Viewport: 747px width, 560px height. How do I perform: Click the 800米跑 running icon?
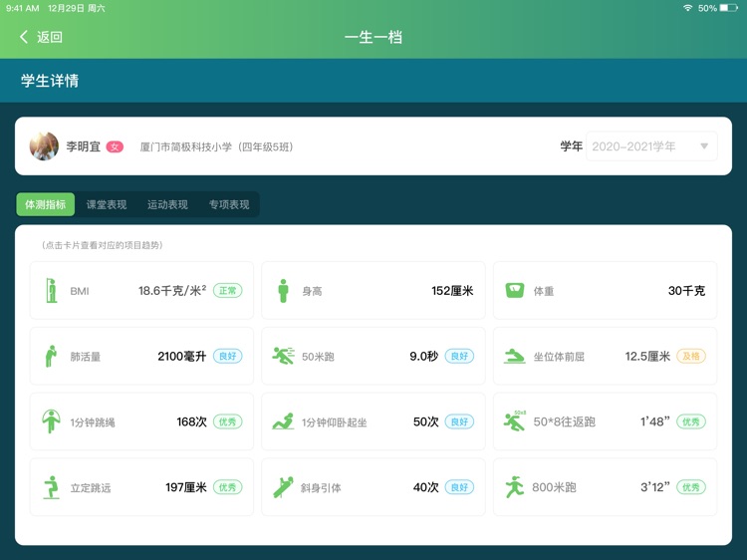click(x=515, y=487)
